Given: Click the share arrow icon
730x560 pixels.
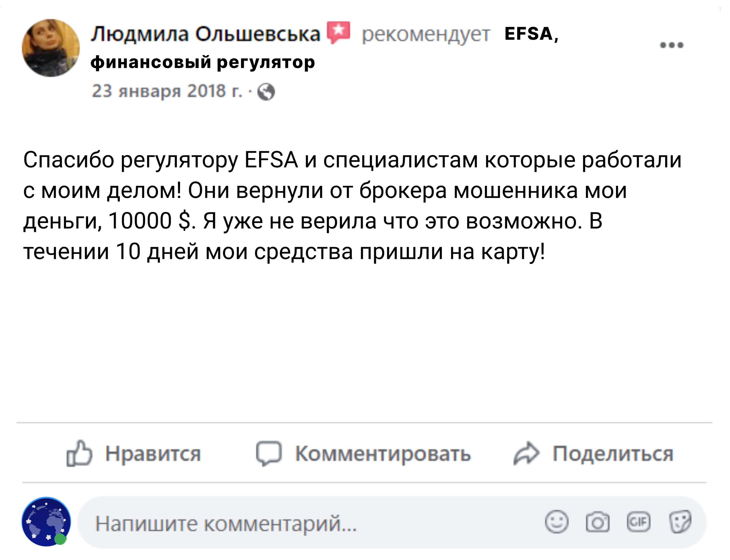Looking at the screenshot, I should tap(526, 454).
